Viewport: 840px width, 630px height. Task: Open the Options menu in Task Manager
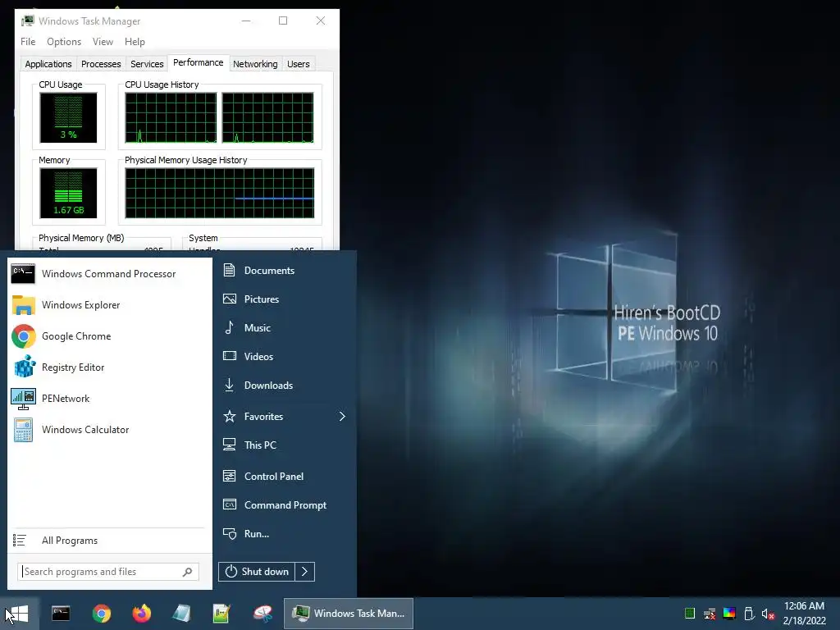click(x=64, y=42)
